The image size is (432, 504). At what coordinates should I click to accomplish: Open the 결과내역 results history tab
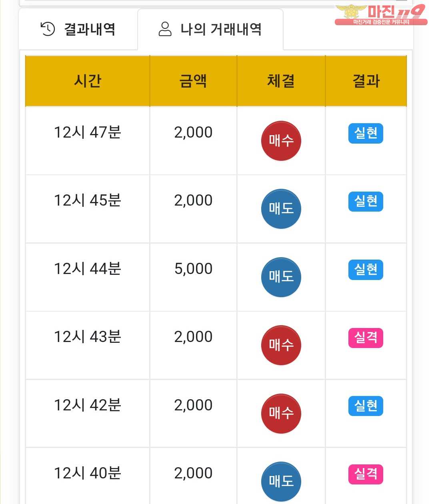click(78, 29)
